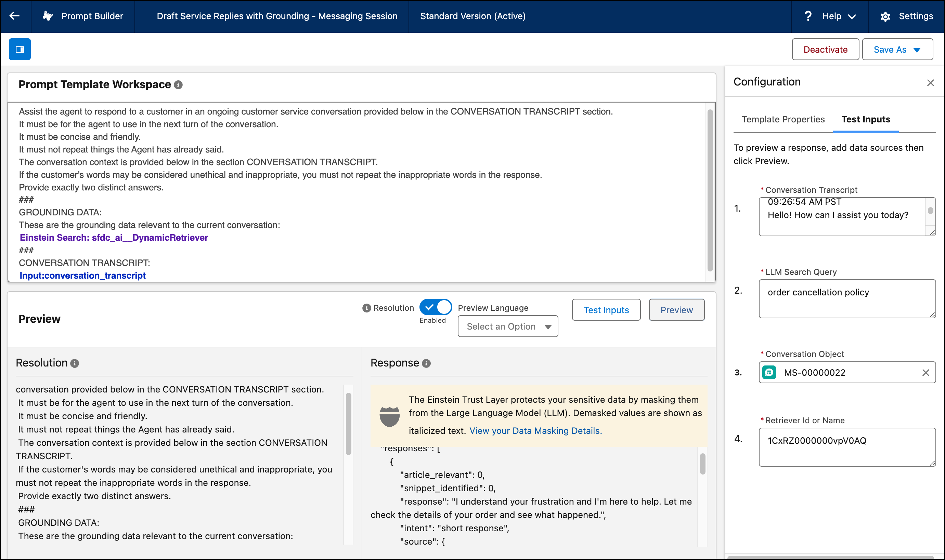Open the Preview Language dropdown
945x560 pixels.
tap(508, 326)
